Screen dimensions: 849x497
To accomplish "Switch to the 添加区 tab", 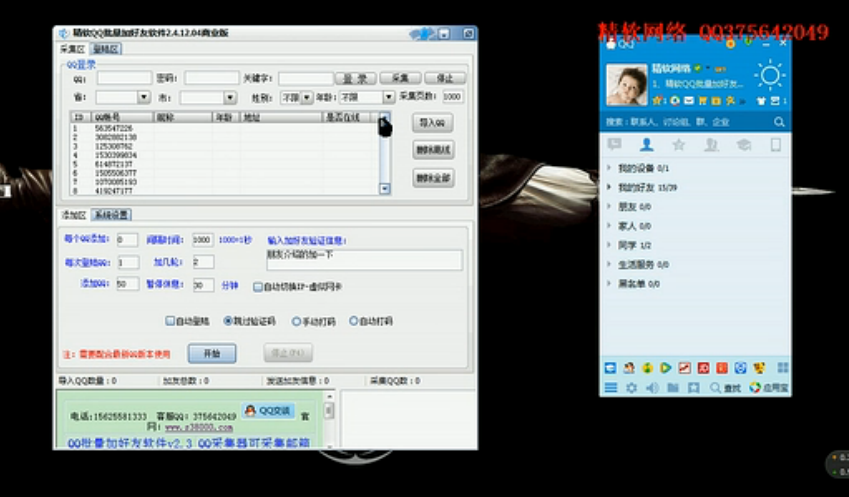I will coord(74,215).
